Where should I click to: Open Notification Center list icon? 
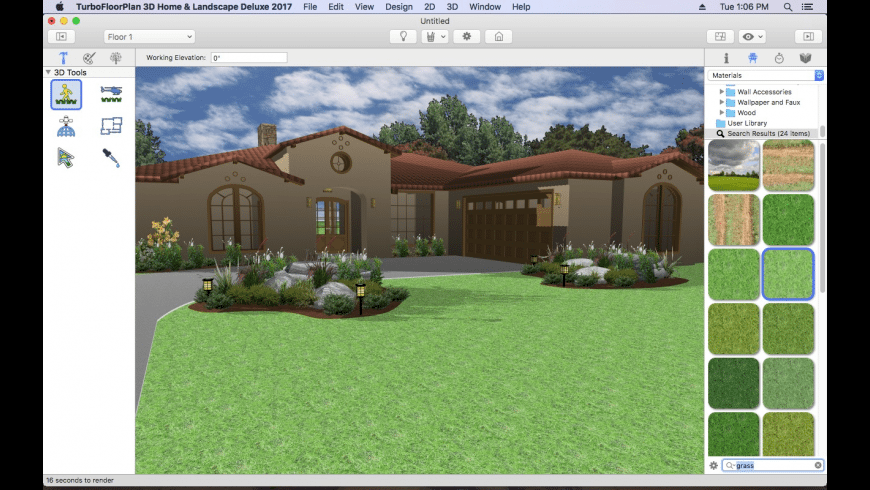(x=807, y=7)
